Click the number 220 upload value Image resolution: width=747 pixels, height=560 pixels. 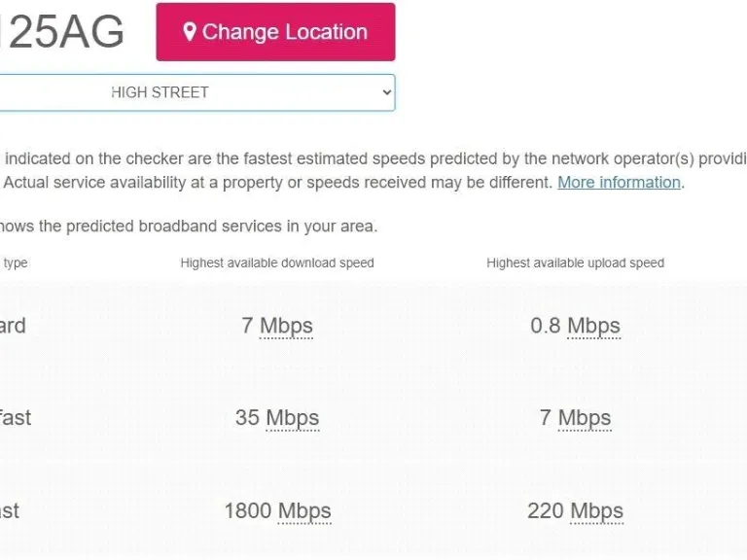(x=546, y=510)
